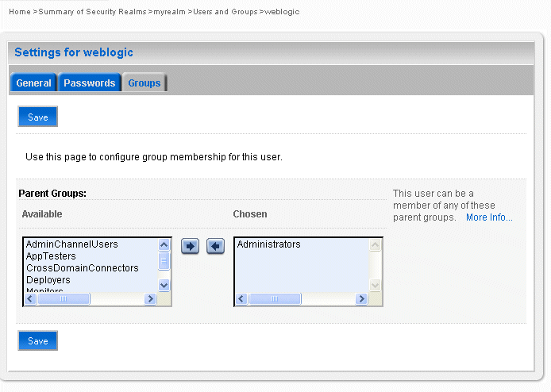Remove chosen group with left arrow button
The height and width of the screenshot is (392, 551).
[x=215, y=246]
